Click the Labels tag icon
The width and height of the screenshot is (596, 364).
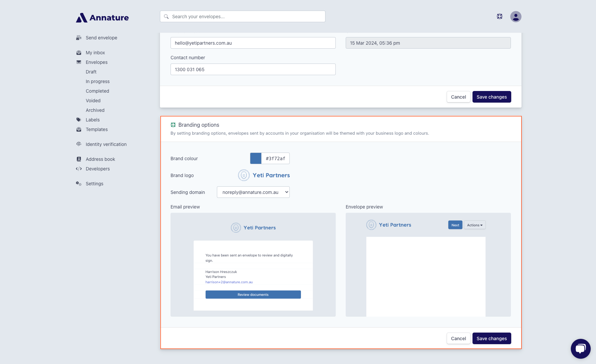pyautogui.click(x=79, y=120)
